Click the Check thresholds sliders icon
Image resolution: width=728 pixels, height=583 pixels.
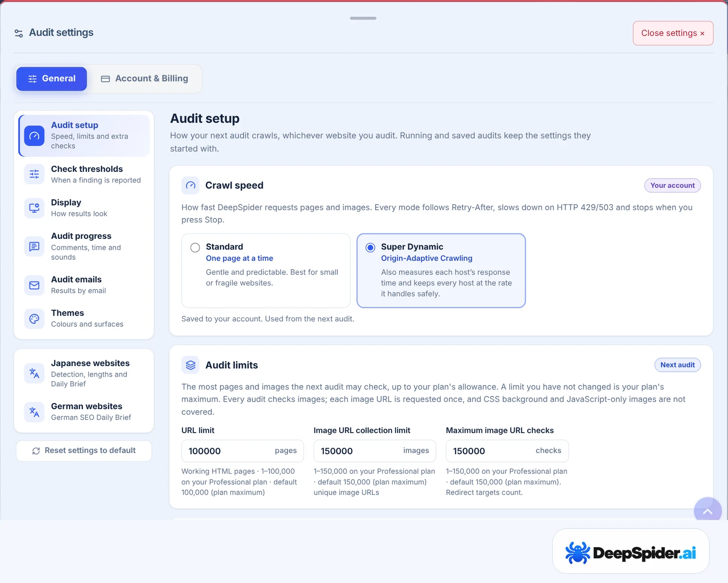pos(34,174)
